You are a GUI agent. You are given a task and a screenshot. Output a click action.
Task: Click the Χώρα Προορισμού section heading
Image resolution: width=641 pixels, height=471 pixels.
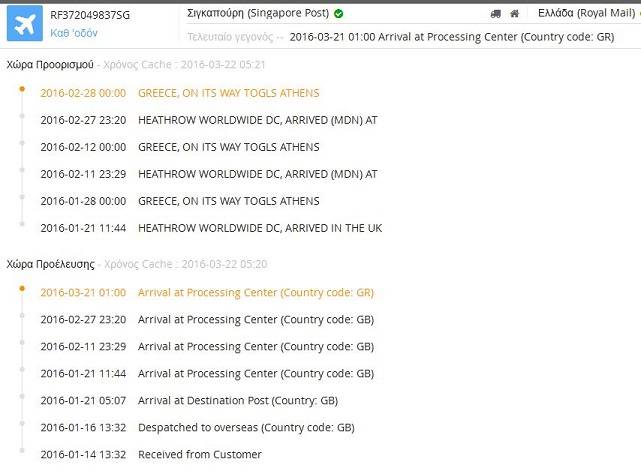pyautogui.click(x=50, y=65)
